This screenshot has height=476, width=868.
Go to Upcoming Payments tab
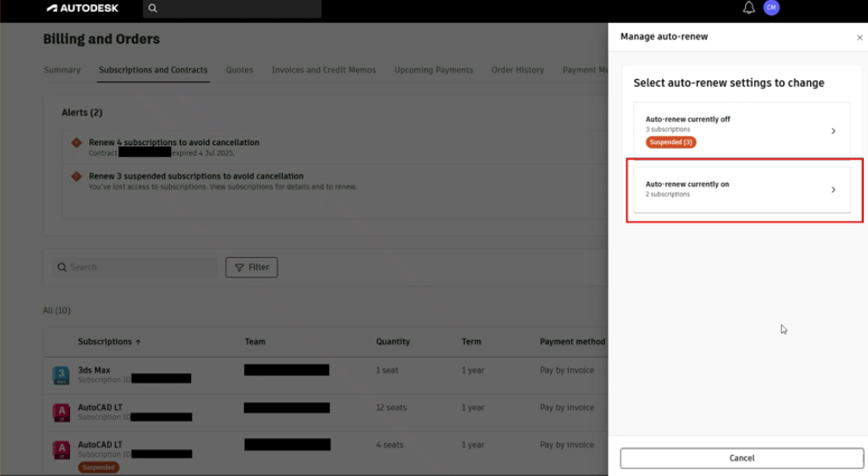(x=434, y=70)
